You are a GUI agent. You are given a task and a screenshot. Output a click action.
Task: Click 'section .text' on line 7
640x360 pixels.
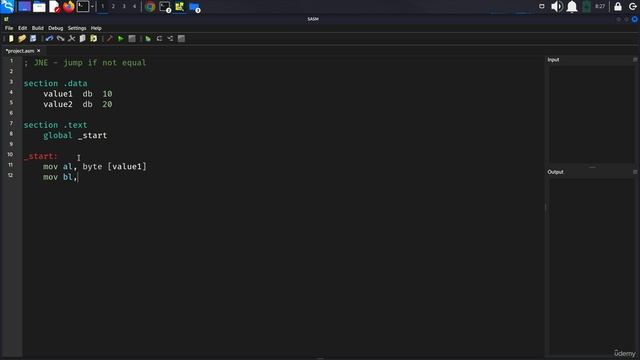56,125
